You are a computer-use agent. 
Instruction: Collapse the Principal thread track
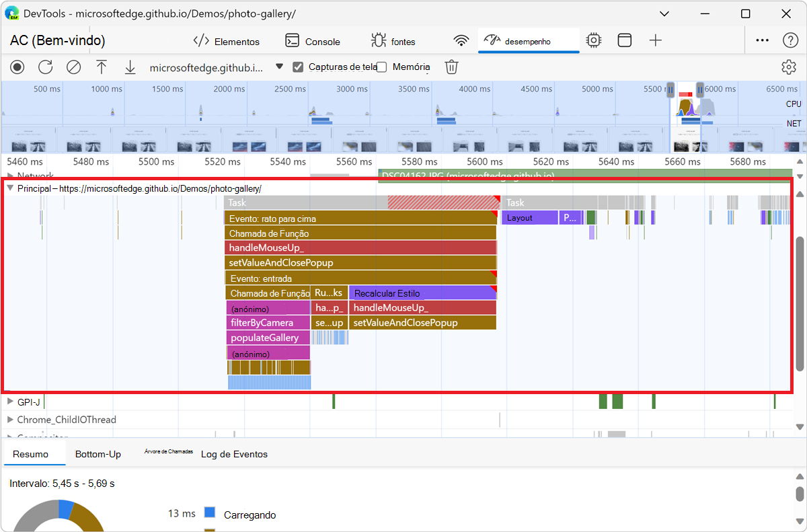point(10,189)
